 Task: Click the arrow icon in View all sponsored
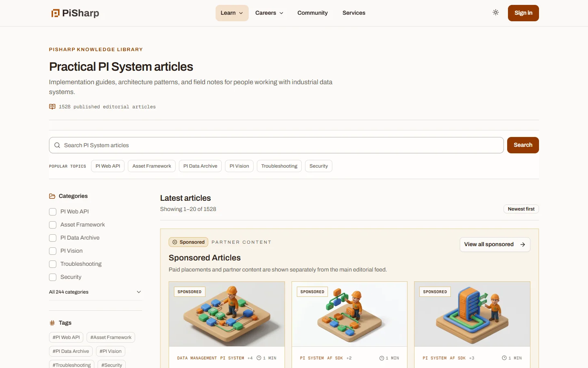(523, 245)
